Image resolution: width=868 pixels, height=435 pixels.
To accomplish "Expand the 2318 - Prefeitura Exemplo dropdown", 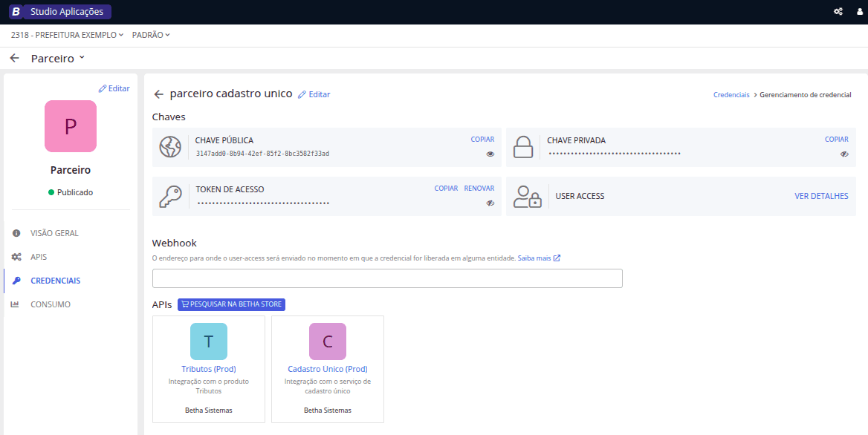I will click(x=67, y=35).
